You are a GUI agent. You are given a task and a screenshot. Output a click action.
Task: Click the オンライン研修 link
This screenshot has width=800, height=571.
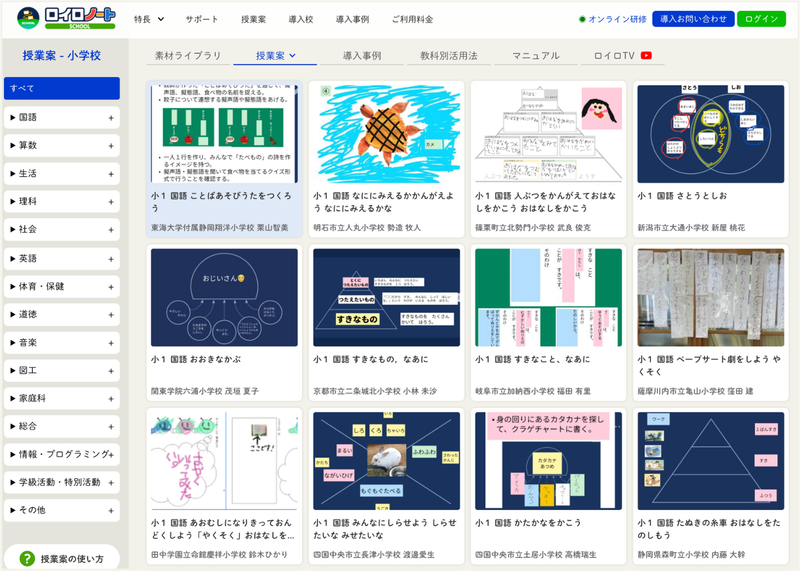click(x=617, y=19)
